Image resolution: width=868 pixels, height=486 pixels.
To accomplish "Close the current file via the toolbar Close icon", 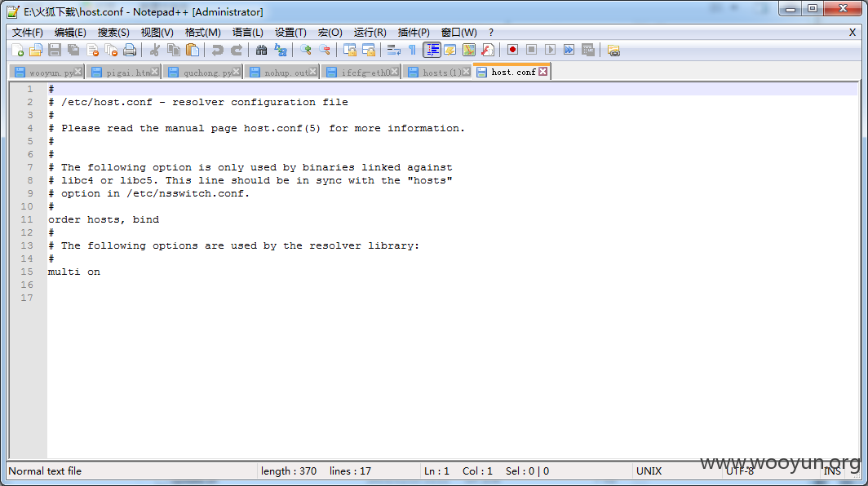I will click(x=92, y=51).
